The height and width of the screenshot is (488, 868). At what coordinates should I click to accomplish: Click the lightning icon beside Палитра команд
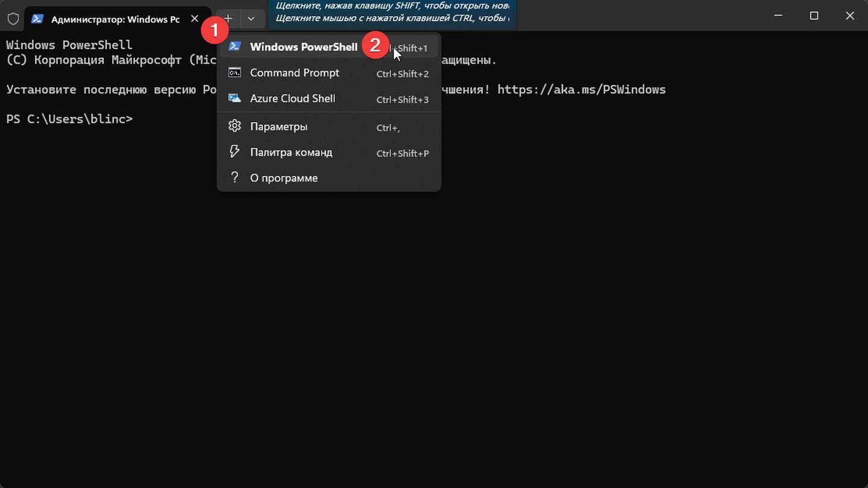pyautogui.click(x=234, y=152)
